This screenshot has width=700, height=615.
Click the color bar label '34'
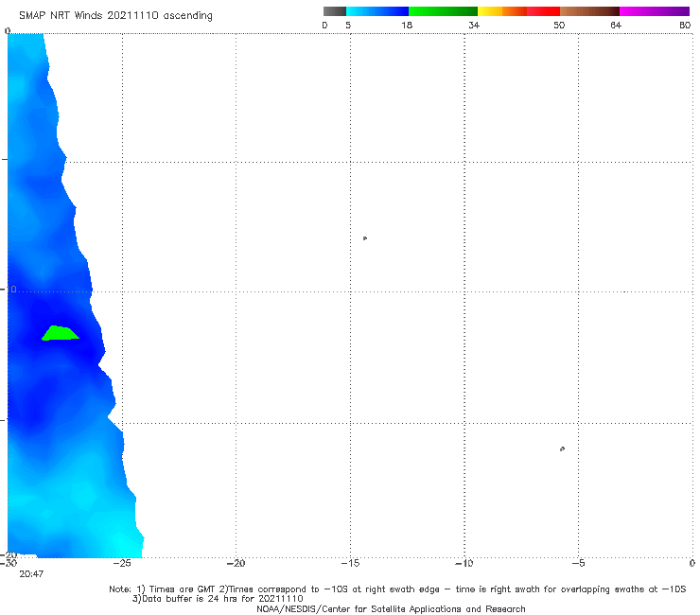click(474, 26)
